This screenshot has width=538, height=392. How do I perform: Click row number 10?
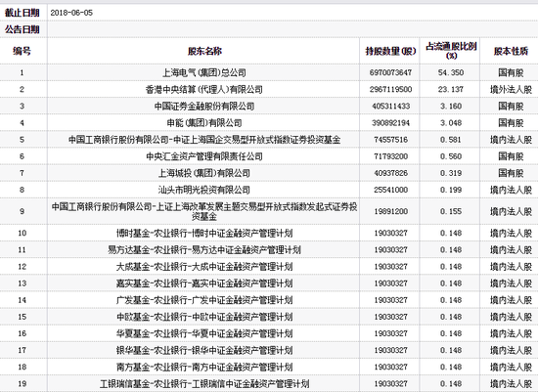pos(22,234)
